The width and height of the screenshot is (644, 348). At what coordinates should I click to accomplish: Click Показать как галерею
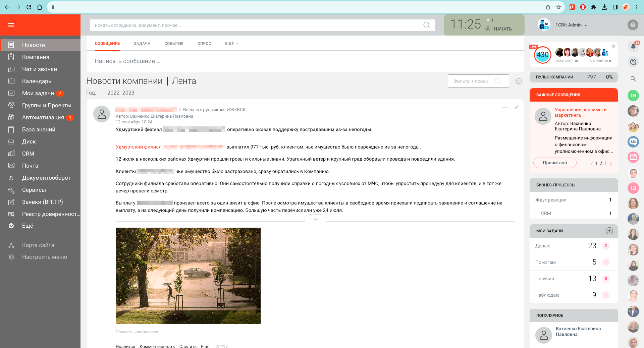click(x=137, y=332)
